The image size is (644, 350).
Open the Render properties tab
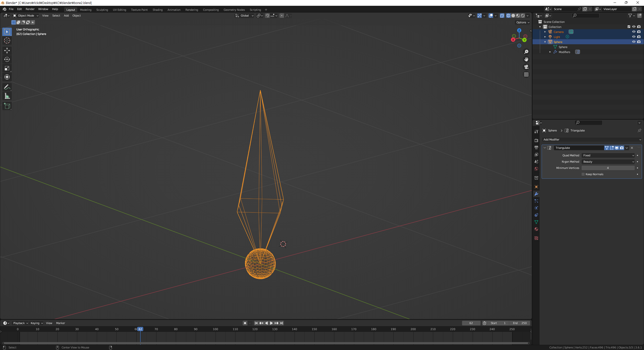point(536,140)
